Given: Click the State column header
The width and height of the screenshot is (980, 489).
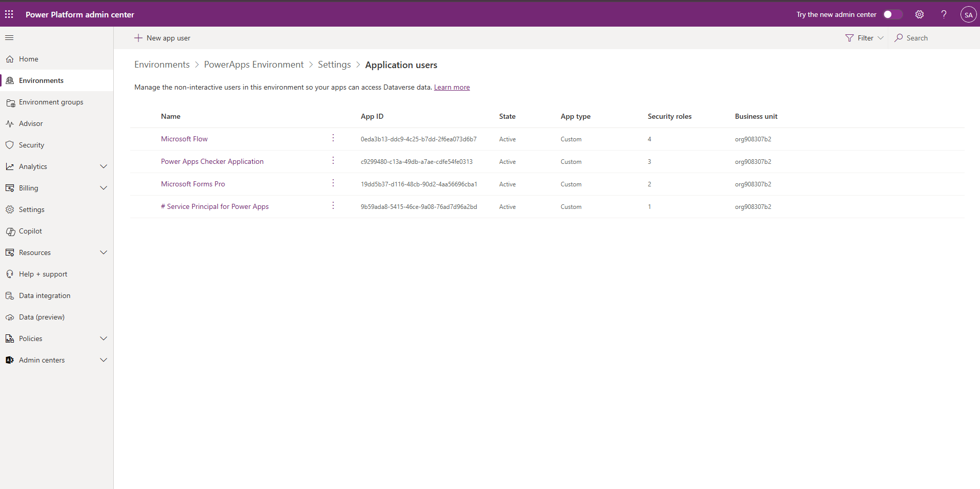Looking at the screenshot, I should tap(507, 116).
